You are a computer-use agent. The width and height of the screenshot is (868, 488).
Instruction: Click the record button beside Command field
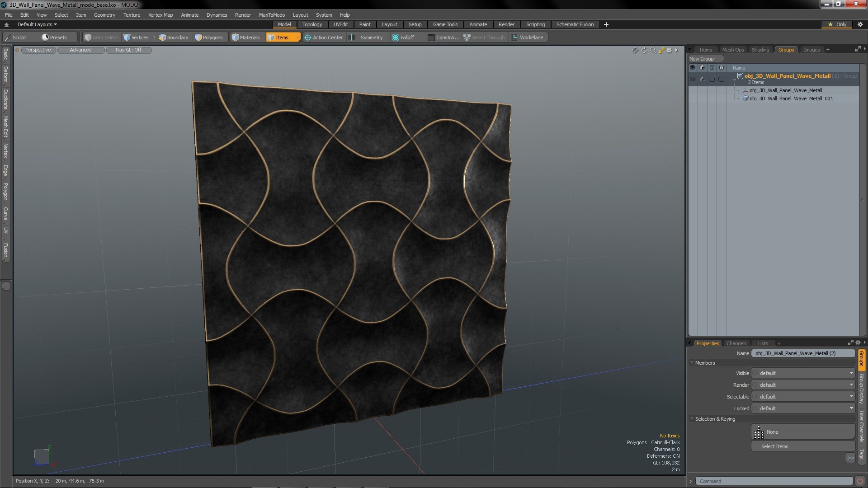[860, 481]
